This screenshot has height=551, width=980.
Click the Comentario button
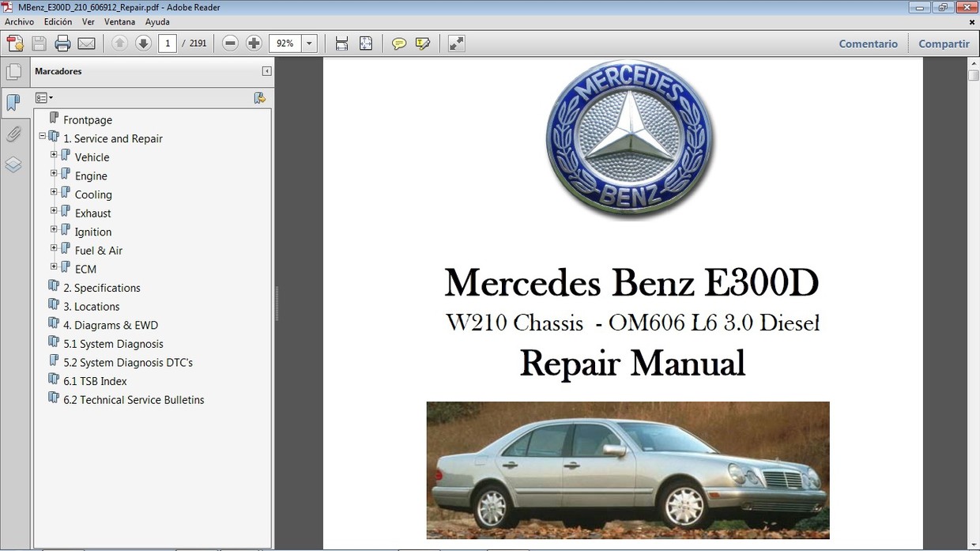(868, 43)
